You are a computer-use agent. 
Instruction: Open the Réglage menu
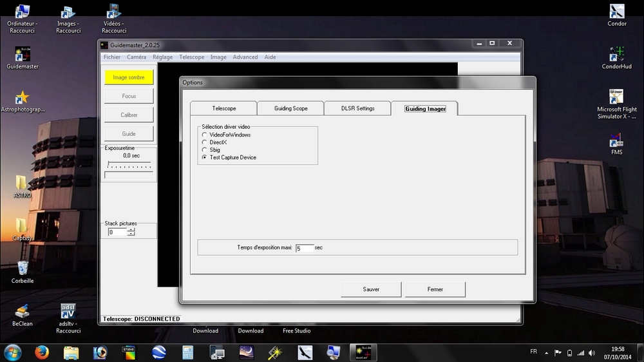pyautogui.click(x=163, y=57)
